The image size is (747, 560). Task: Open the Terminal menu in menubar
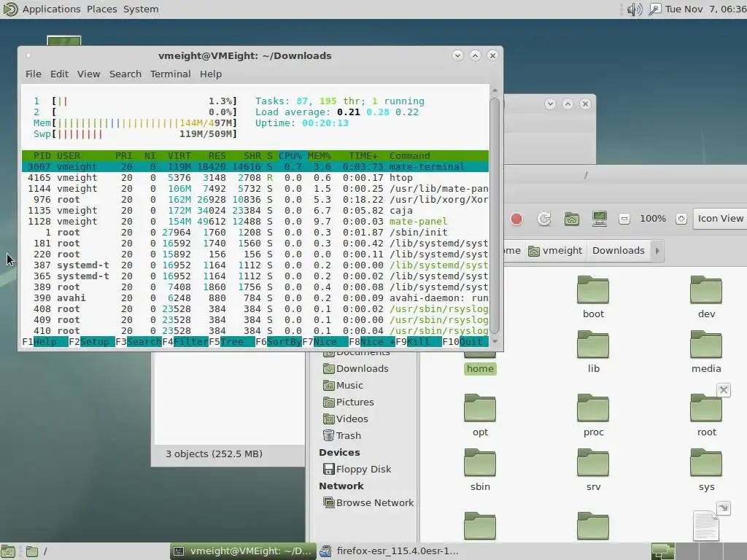(170, 74)
